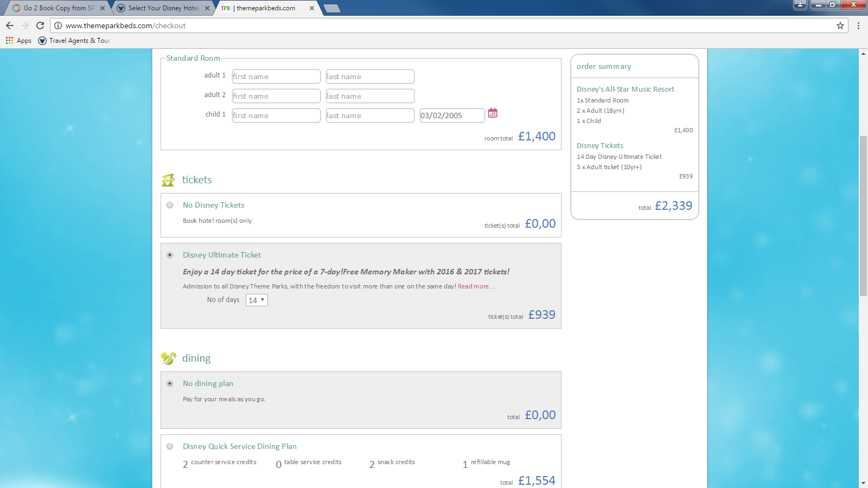Open a new browser tab
This screenshot has width=868, height=488.
click(x=331, y=8)
